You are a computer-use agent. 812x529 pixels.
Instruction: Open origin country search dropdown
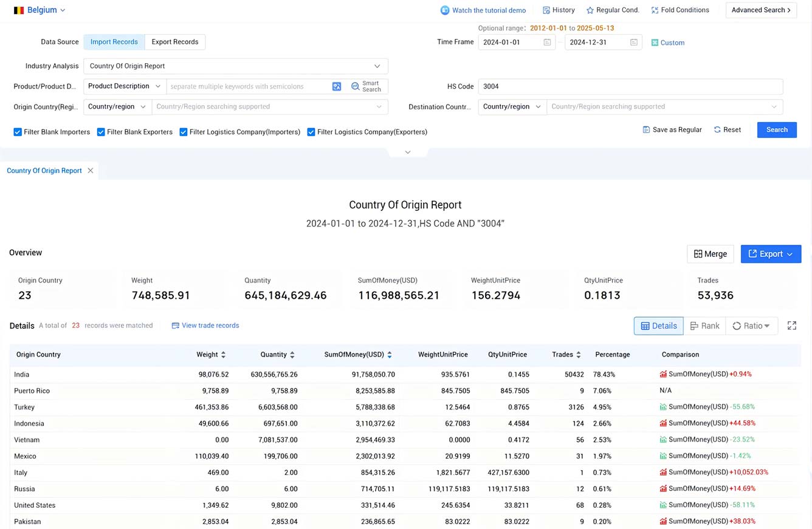[270, 107]
